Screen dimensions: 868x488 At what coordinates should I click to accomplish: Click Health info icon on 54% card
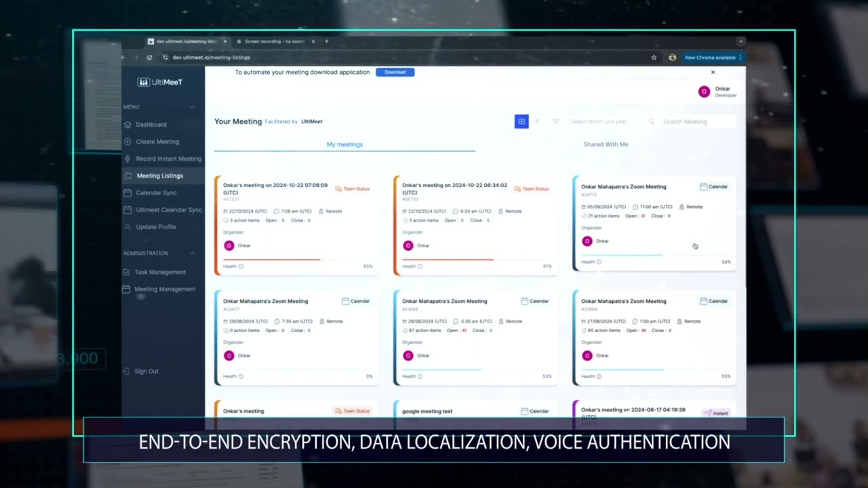(x=599, y=262)
